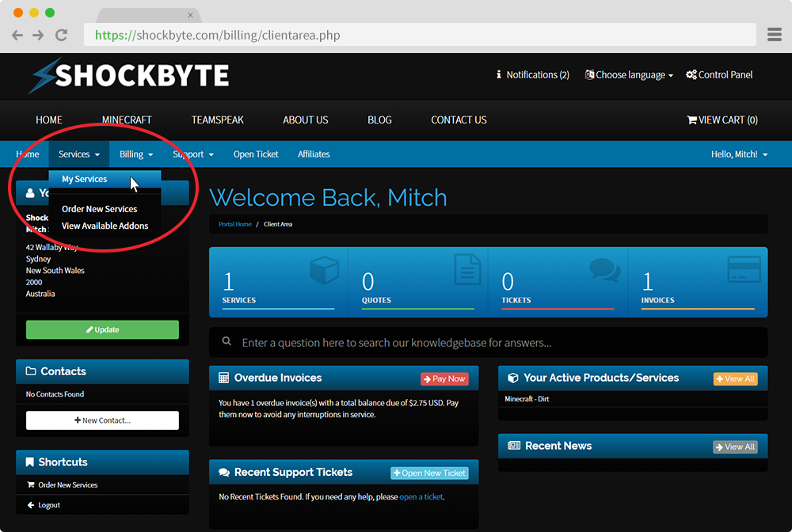Expand the Choose language dropdown
The height and width of the screenshot is (532, 792).
[x=629, y=74]
